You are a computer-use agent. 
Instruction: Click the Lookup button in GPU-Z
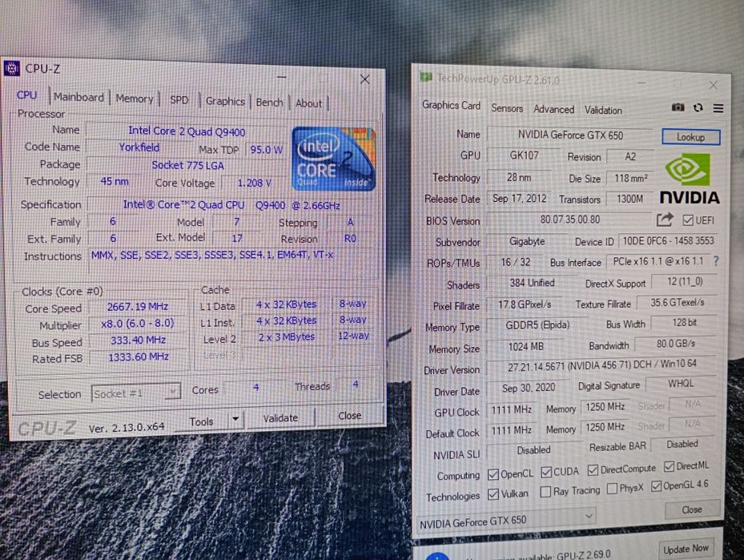691,137
